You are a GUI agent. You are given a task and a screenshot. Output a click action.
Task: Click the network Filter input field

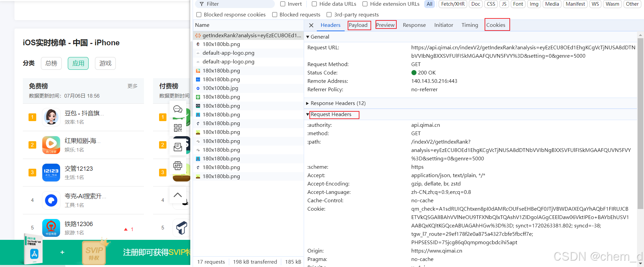pos(238,4)
